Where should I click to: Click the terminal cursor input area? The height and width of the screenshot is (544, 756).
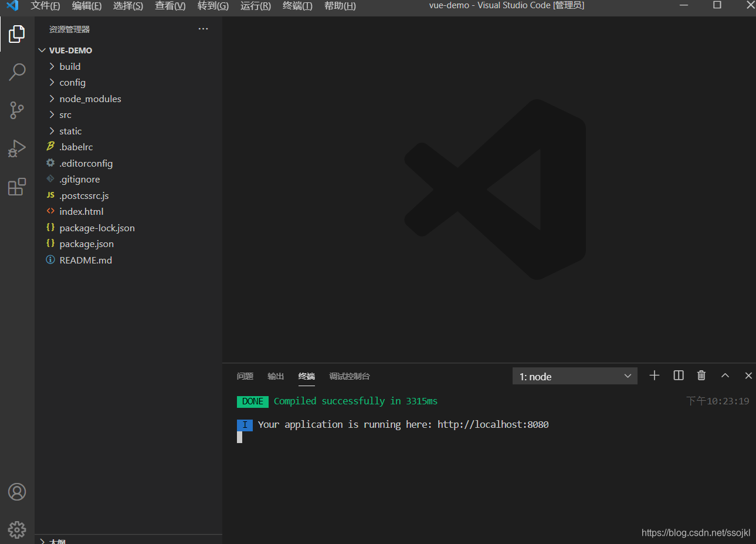239,437
